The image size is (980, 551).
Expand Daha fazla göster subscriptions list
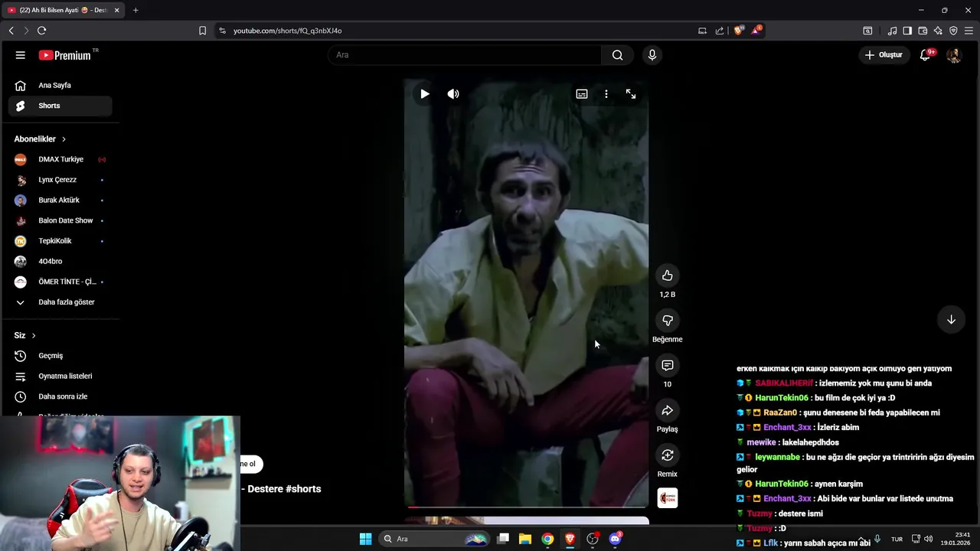pyautogui.click(x=60, y=302)
